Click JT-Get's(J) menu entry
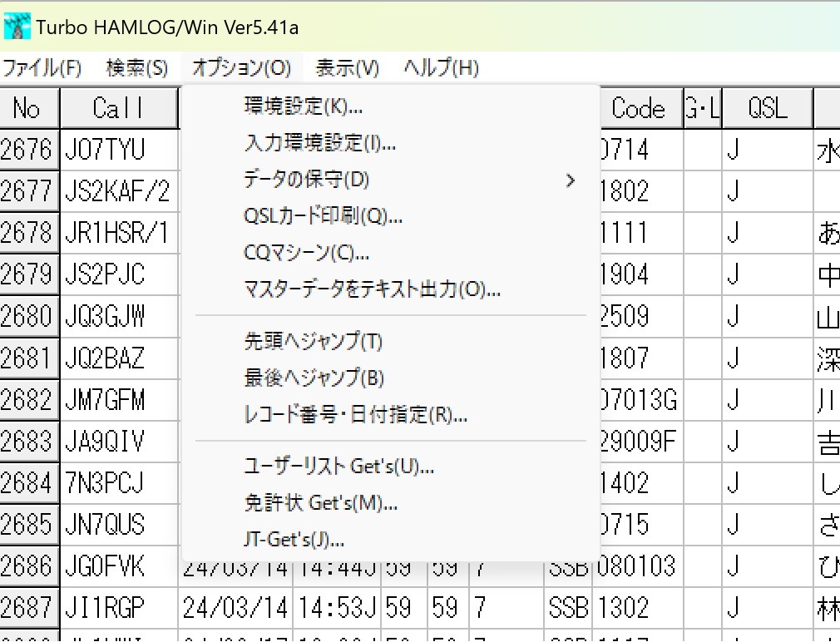This screenshot has height=642, width=840. click(294, 540)
